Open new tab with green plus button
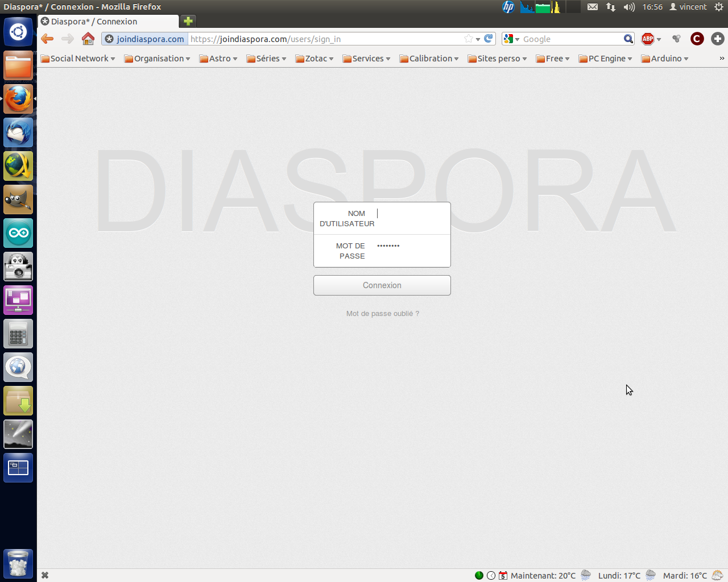 188,21
